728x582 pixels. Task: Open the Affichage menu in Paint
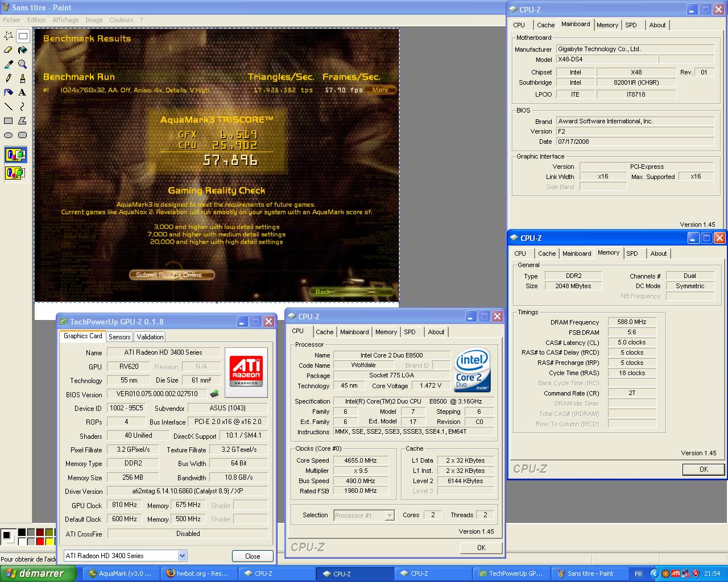click(65, 20)
